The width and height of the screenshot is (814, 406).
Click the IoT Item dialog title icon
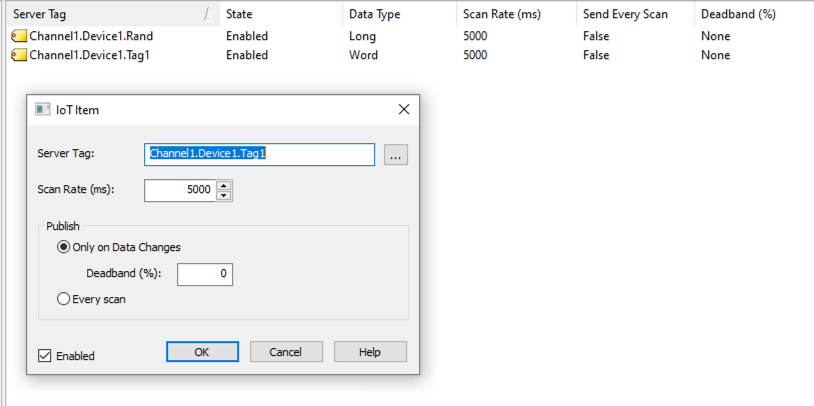[x=43, y=109]
